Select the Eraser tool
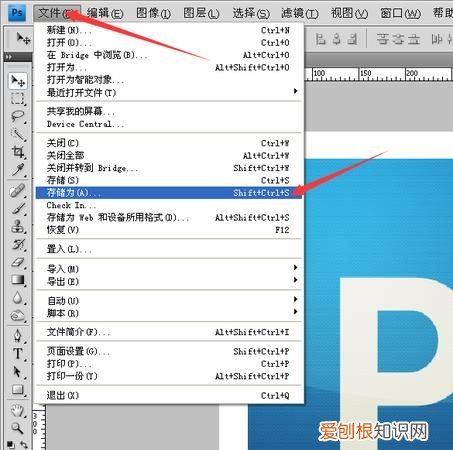 (18, 262)
